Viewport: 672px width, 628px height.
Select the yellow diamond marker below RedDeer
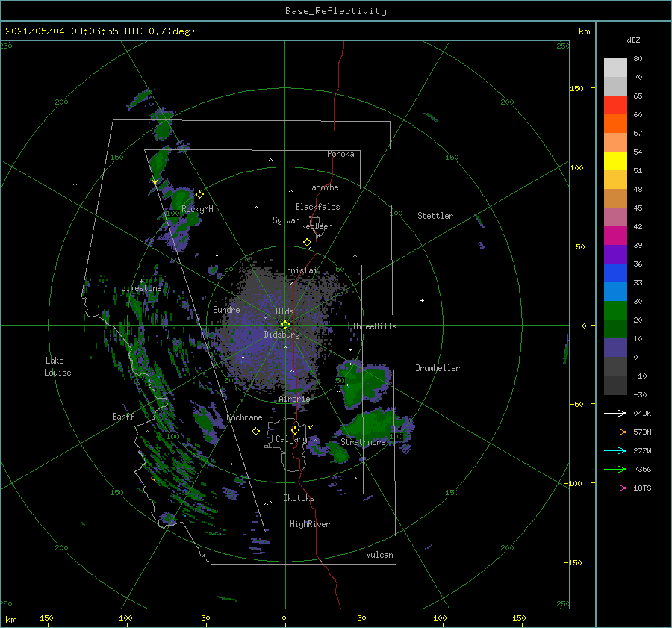pyautogui.click(x=307, y=243)
